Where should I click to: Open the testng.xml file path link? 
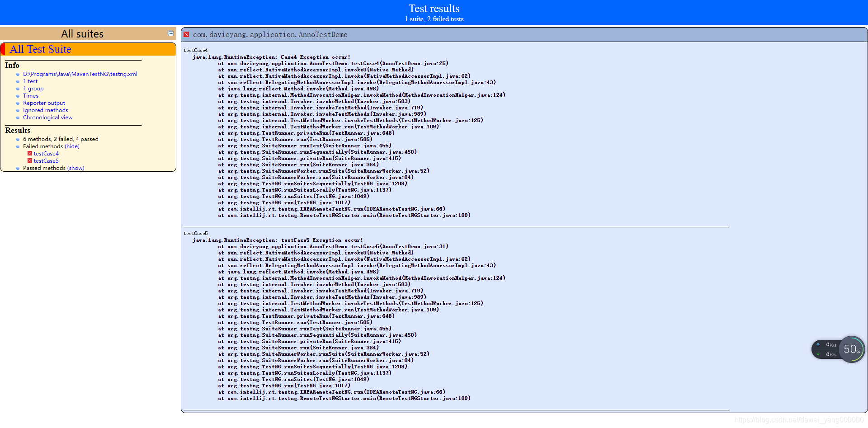tap(80, 74)
